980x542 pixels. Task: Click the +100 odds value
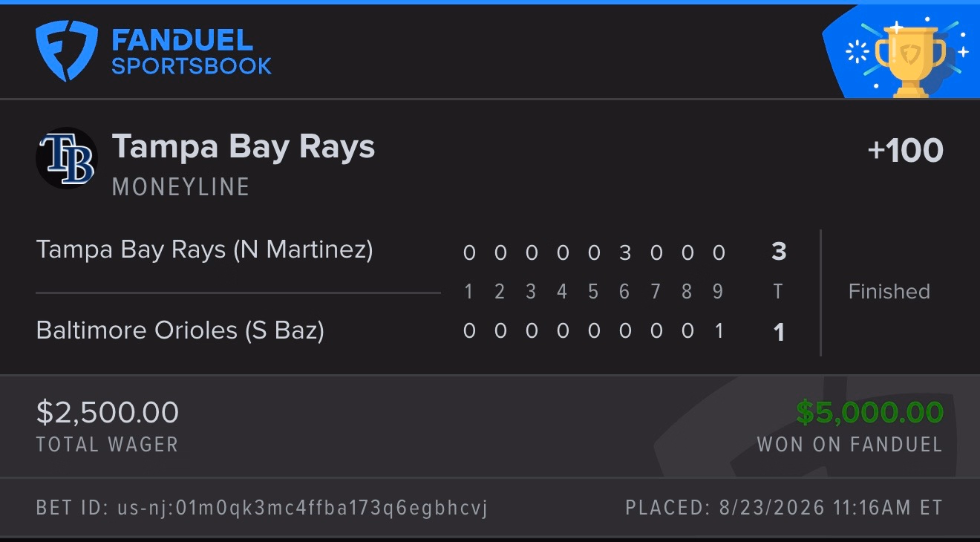[905, 151]
